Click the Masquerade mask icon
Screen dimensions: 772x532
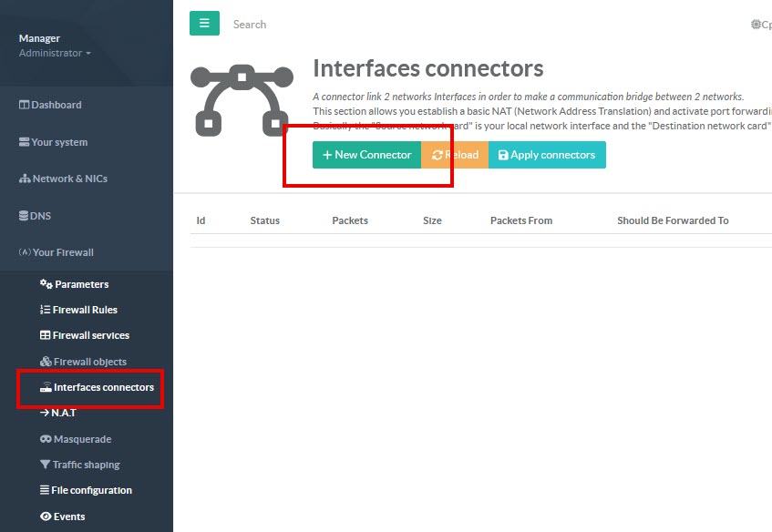46,439
